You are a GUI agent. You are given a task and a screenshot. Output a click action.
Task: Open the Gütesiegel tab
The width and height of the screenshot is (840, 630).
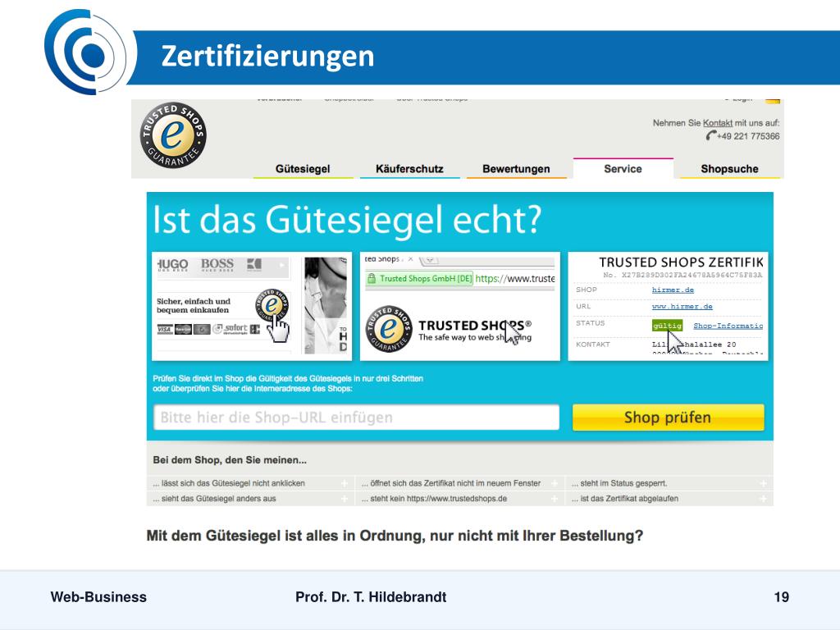coord(303,169)
